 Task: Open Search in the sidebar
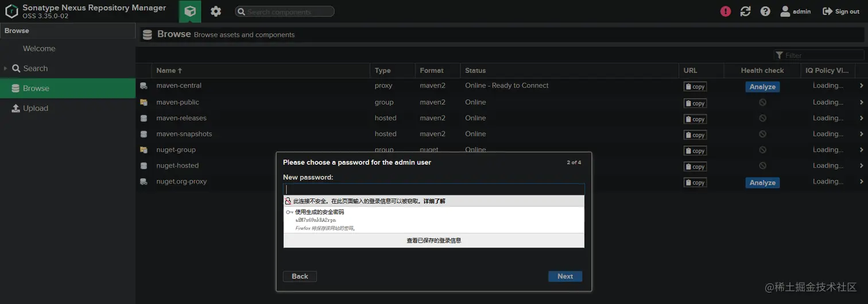coord(36,68)
